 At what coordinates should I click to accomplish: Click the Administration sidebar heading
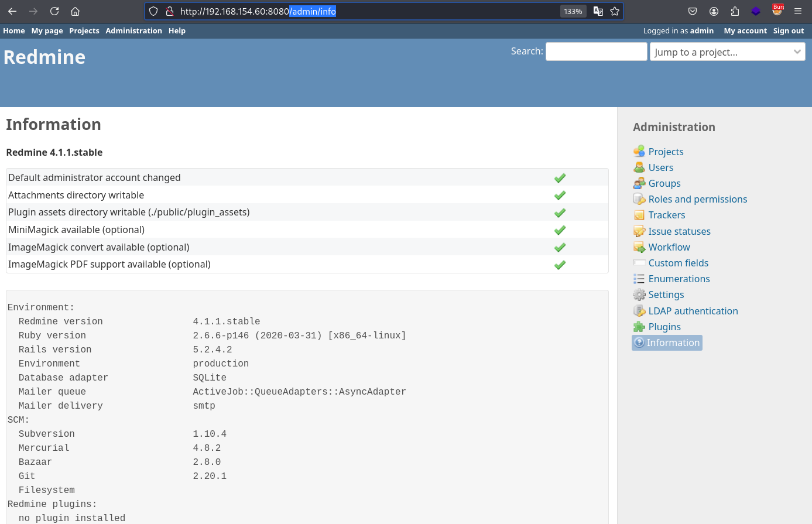pos(674,127)
